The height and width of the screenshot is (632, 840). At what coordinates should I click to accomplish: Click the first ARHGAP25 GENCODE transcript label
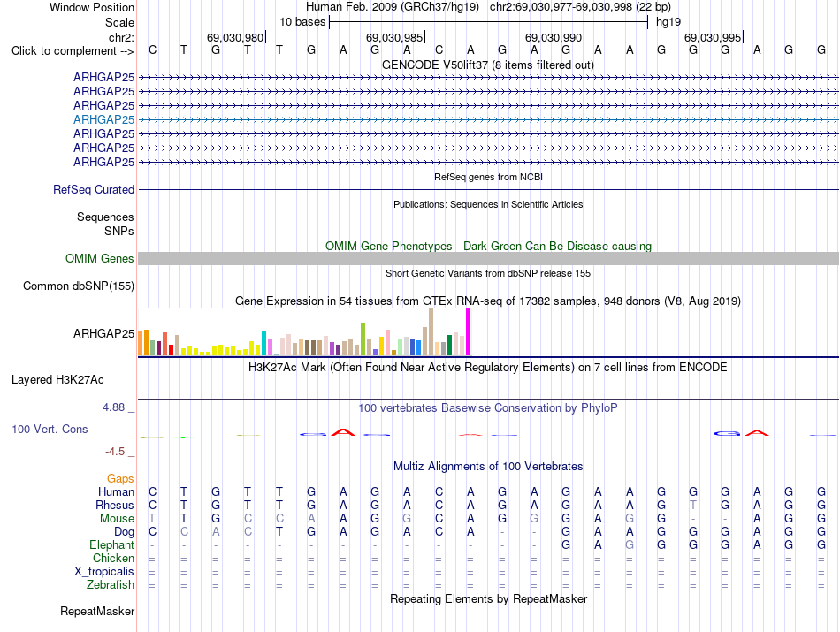click(x=104, y=77)
